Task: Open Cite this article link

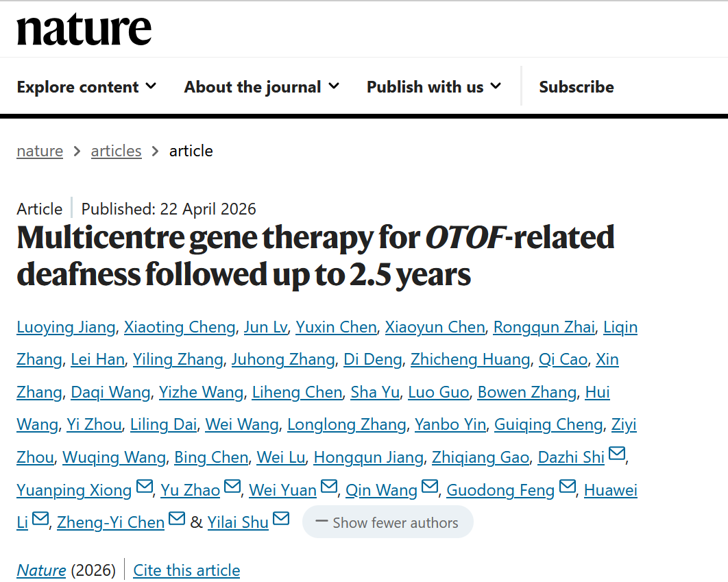Action: click(x=186, y=570)
